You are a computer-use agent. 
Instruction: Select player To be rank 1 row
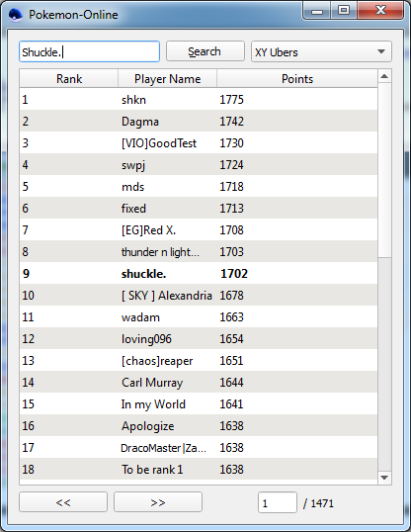199,470
